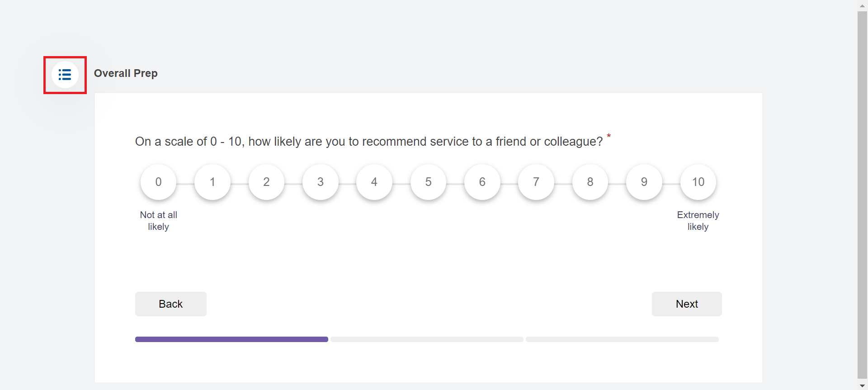The width and height of the screenshot is (868, 390).
Task: Choose rating 10 Extremely likely
Action: [698, 182]
